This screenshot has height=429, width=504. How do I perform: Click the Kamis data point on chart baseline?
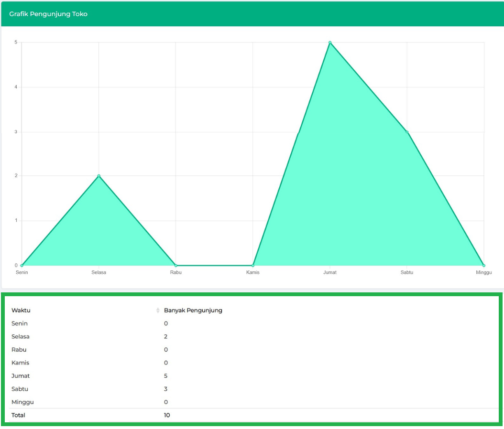click(253, 265)
